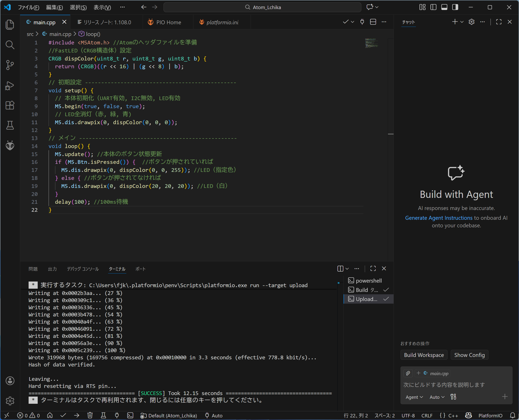Image resolution: width=519 pixels, height=420 pixels.
Task: Open the PlatformIO alien sidebar icon
Action: click(x=10, y=145)
